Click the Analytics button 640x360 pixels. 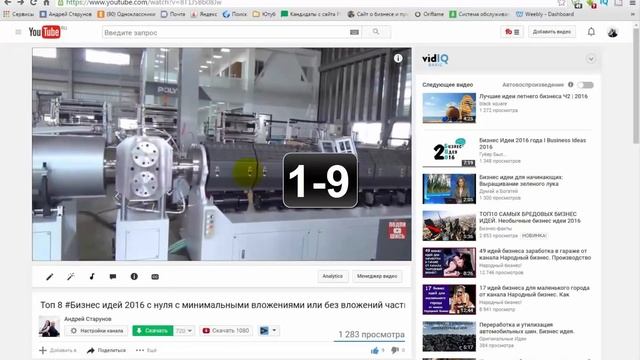(333, 276)
